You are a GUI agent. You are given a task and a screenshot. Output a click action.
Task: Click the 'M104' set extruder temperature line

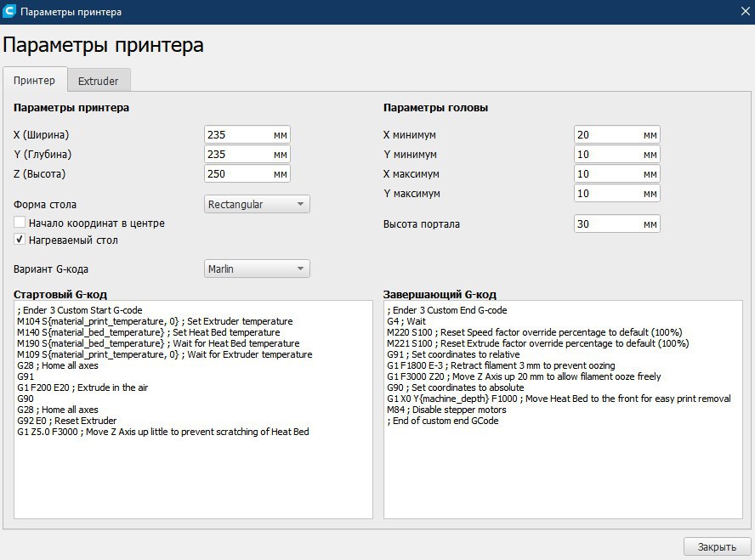point(155,321)
